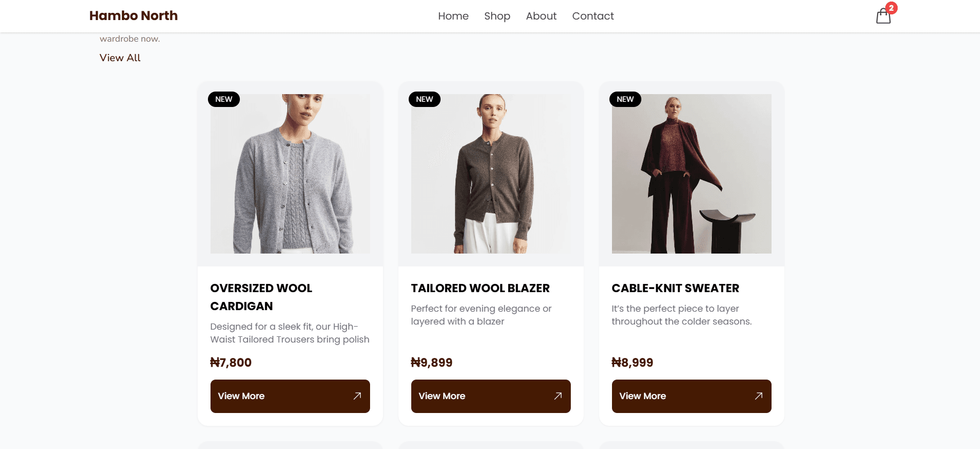
Task: Click the Tailored Wool Blazer title
Action: pos(480,288)
